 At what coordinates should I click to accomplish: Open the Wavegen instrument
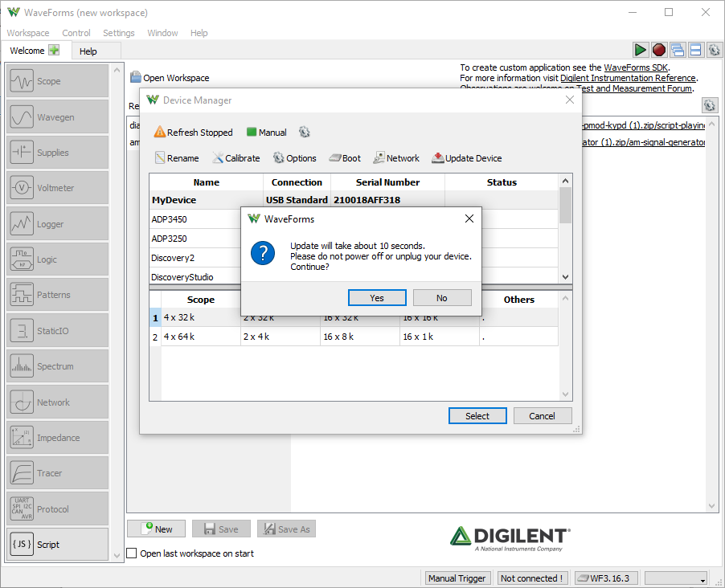coord(57,117)
